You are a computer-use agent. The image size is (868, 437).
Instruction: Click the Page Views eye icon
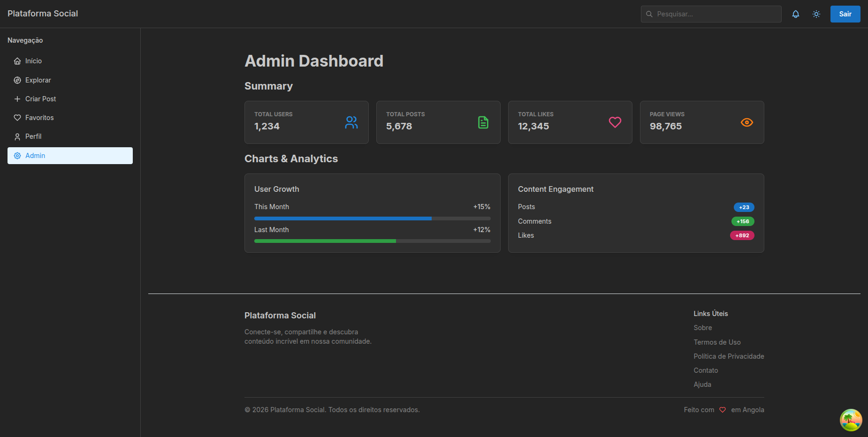point(746,122)
